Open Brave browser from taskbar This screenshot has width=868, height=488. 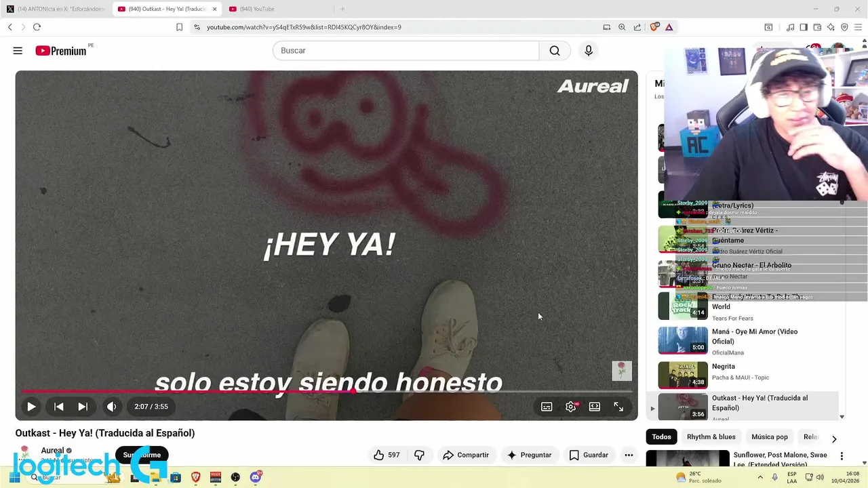(x=196, y=477)
